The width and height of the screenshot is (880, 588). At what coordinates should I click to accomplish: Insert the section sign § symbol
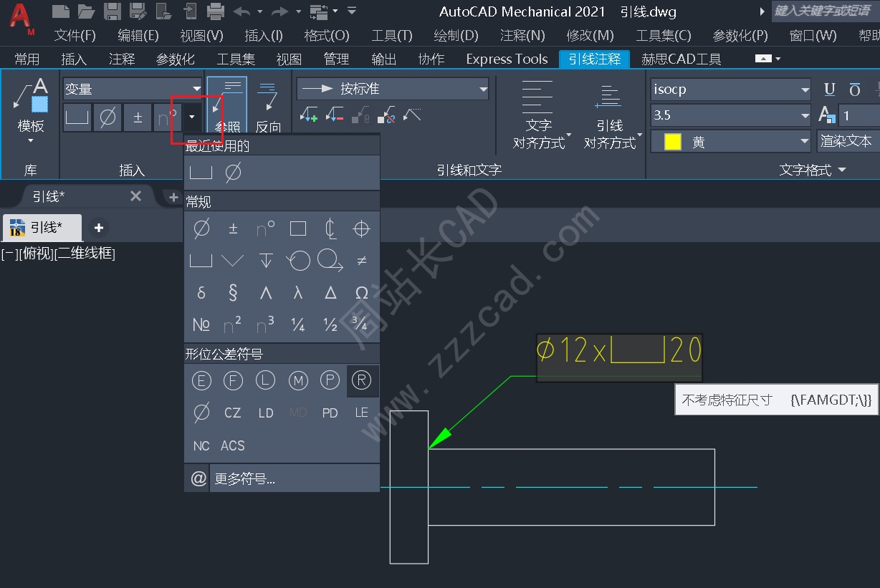click(232, 292)
